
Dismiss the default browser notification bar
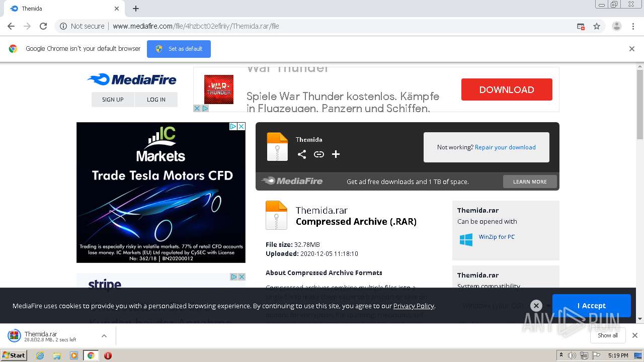tap(632, 49)
